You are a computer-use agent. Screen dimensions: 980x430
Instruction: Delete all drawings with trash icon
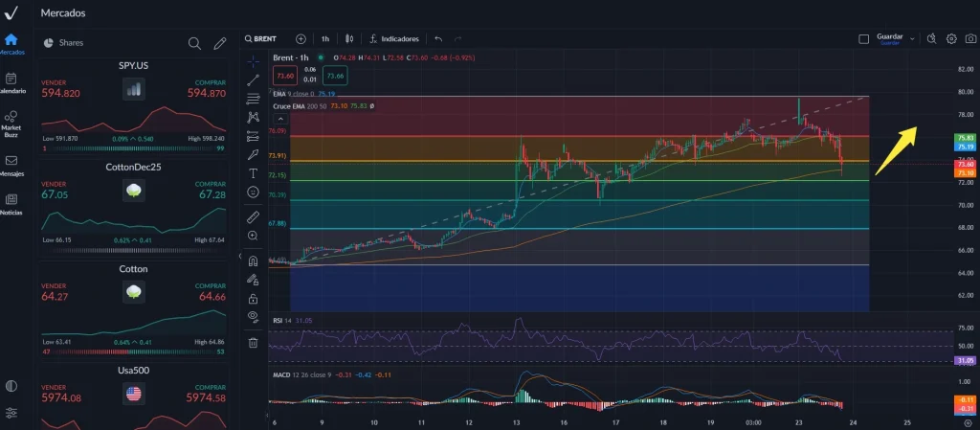[253, 343]
